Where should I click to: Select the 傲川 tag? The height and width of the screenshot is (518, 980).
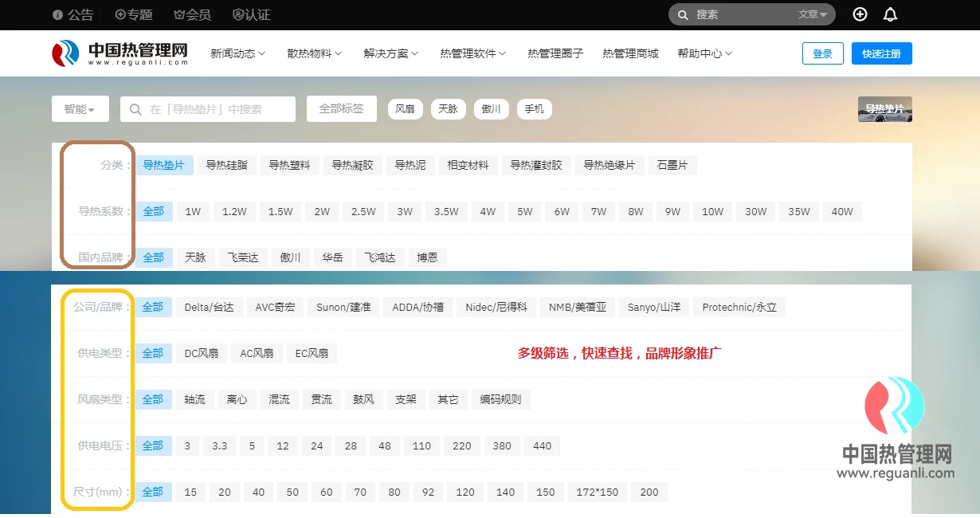[491, 109]
